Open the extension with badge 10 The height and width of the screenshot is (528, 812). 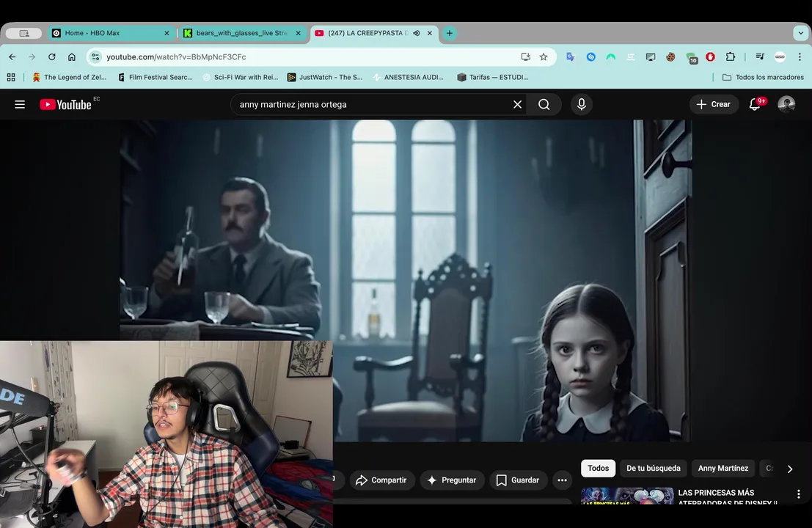(691, 58)
